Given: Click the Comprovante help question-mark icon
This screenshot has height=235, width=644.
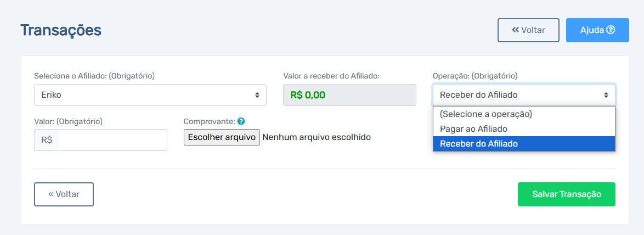Looking at the screenshot, I should [241, 121].
